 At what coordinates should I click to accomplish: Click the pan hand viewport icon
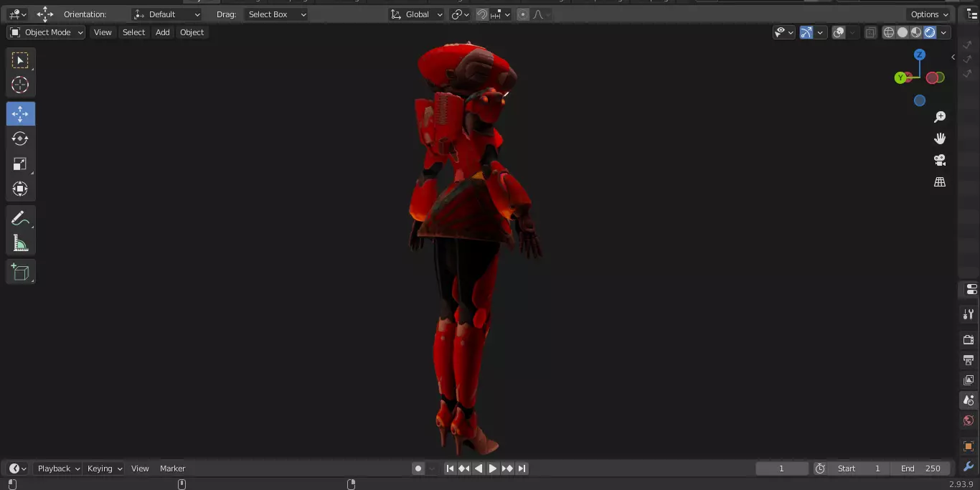coord(940,138)
